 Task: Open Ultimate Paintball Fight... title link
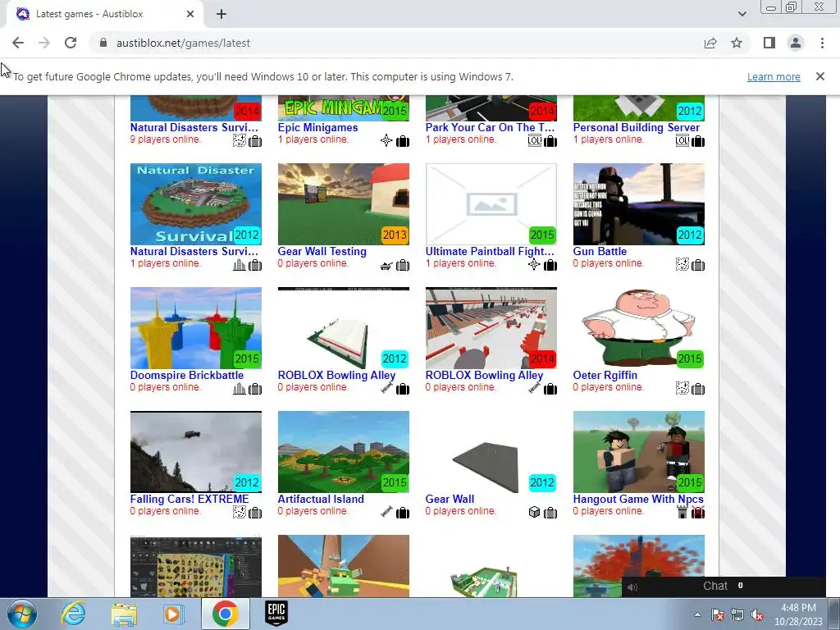point(490,251)
